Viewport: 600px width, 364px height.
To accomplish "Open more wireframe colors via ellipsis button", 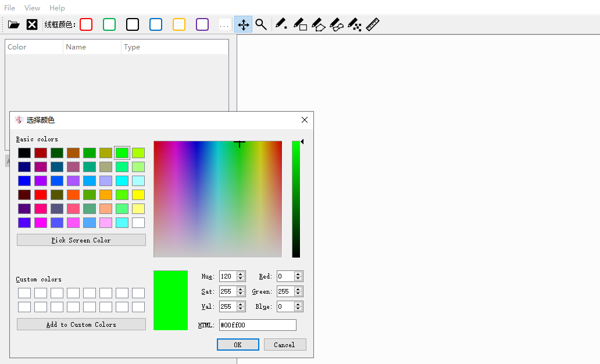I will tap(224, 24).
